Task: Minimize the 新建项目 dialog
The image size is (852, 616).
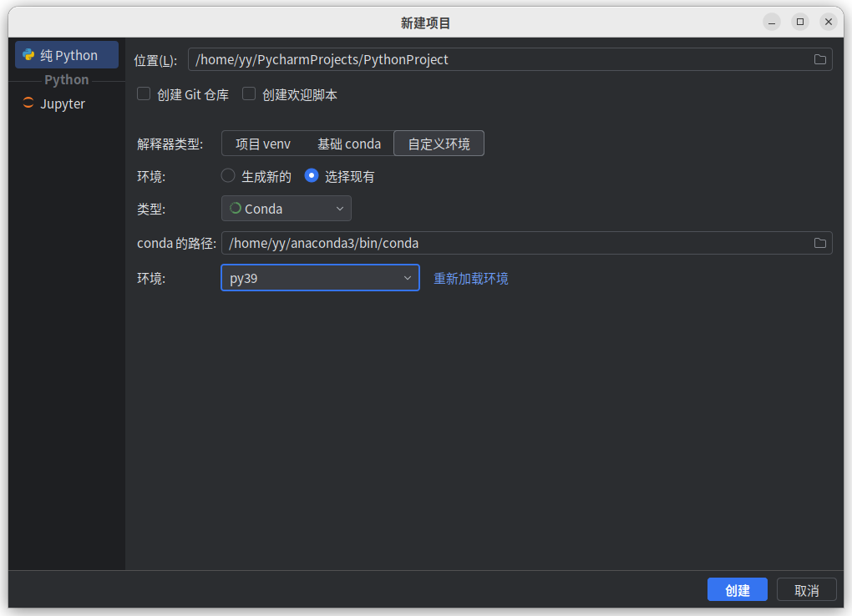Action: tap(772, 22)
